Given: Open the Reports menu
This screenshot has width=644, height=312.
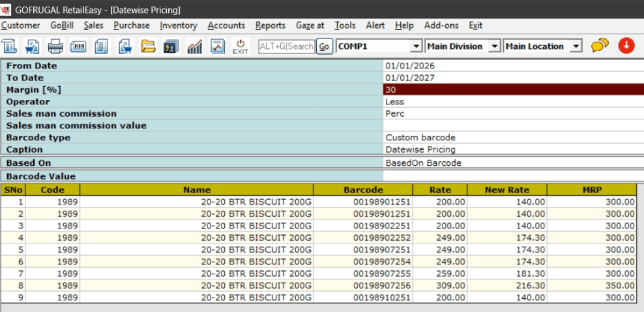Looking at the screenshot, I should [x=270, y=25].
